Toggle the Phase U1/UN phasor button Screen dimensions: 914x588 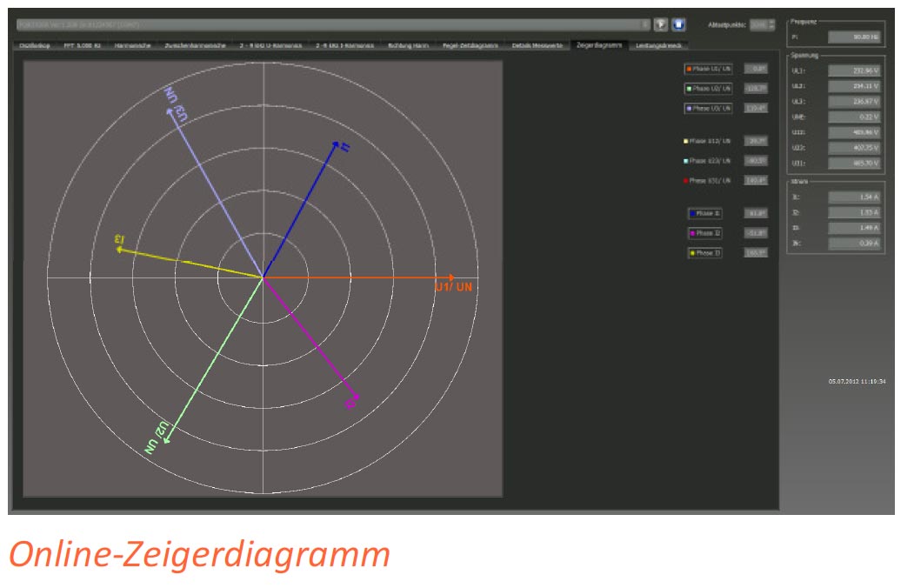pos(708,68)
